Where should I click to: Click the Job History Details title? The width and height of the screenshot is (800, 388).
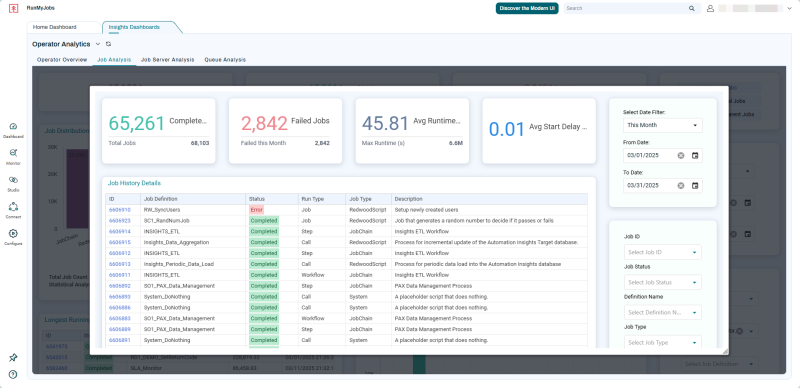(134, 183)
